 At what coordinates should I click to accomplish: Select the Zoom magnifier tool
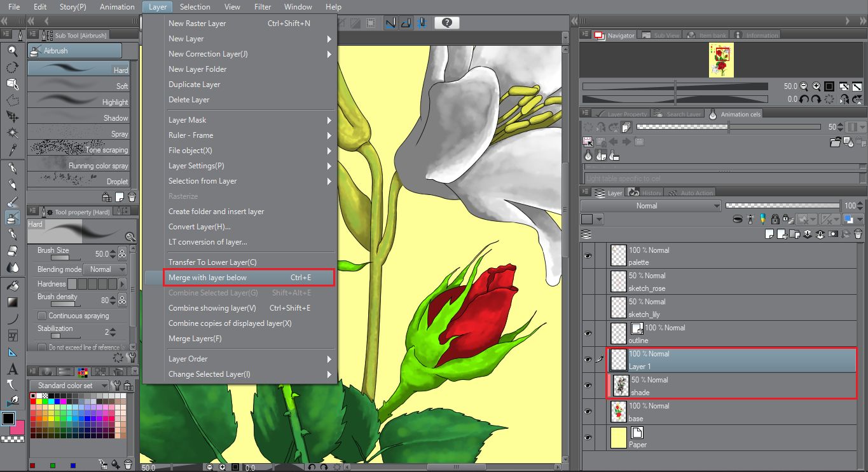12,51
